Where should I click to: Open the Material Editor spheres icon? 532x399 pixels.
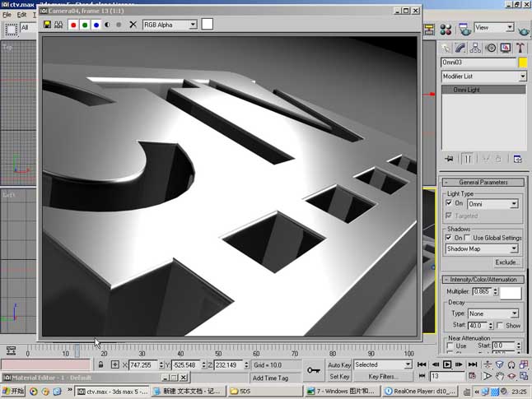tap(446, 30)
